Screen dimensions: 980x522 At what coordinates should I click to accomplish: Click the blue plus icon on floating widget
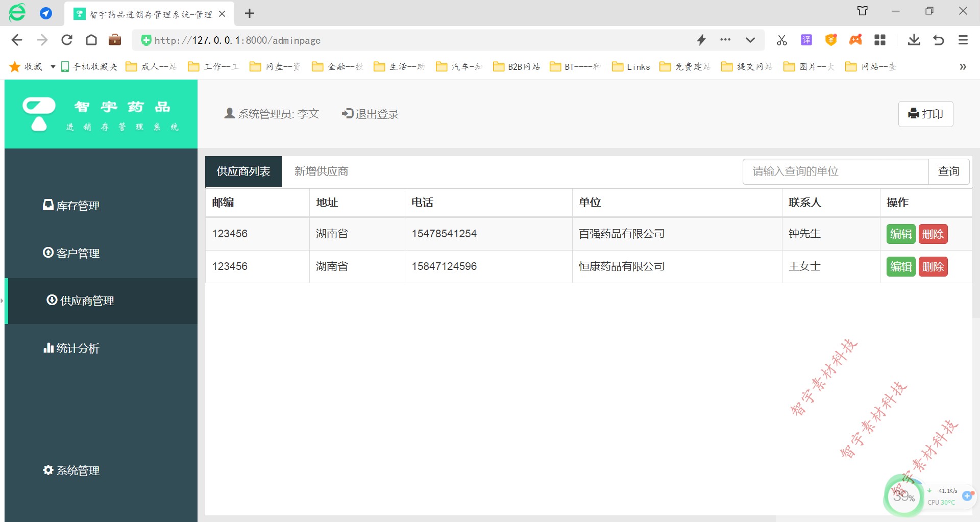tap(967, 495)
